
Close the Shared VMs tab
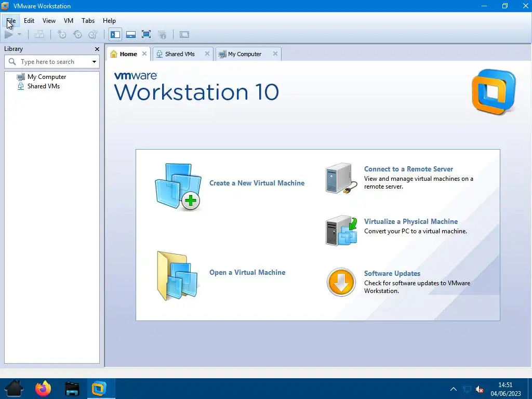click(207, 54)
